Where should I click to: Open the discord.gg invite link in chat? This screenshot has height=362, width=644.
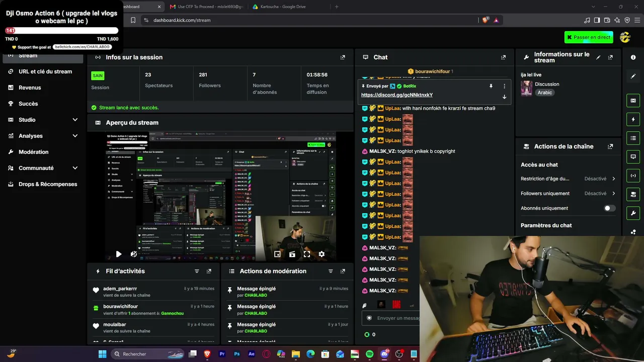tap(397, 95)
